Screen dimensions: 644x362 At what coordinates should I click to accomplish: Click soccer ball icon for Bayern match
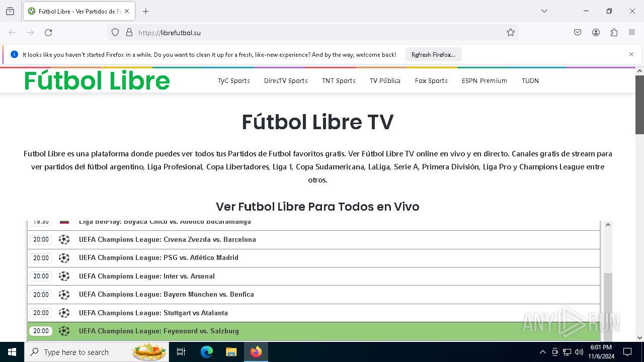click(64, 295)
